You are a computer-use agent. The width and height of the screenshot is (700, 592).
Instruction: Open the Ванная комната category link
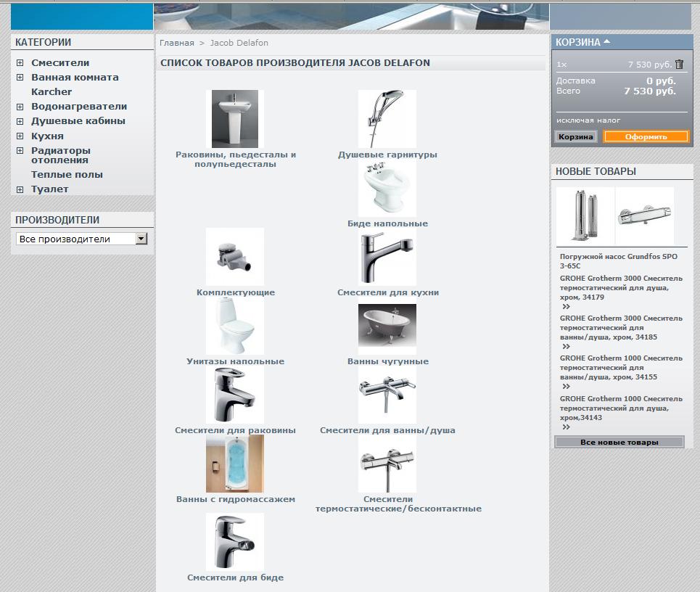(x=75, y=77)
